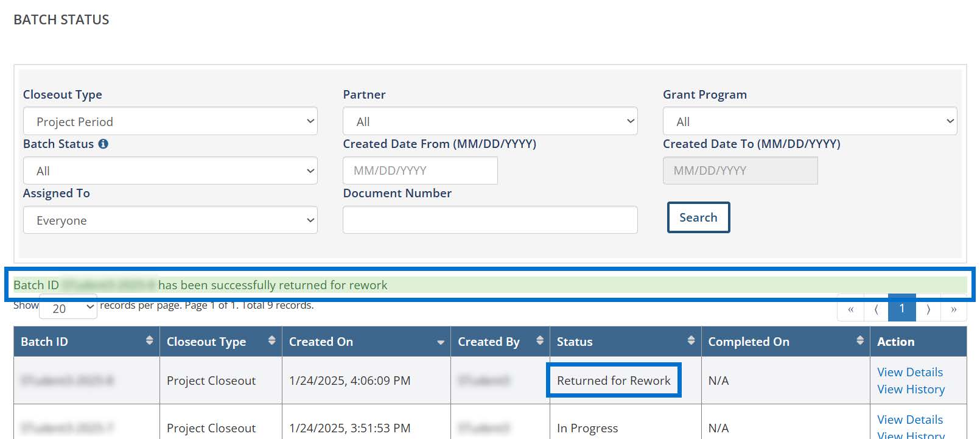The width and height of the screenshot is (980, 439).
Task: Go to next page of results
Action: point(928,309)
